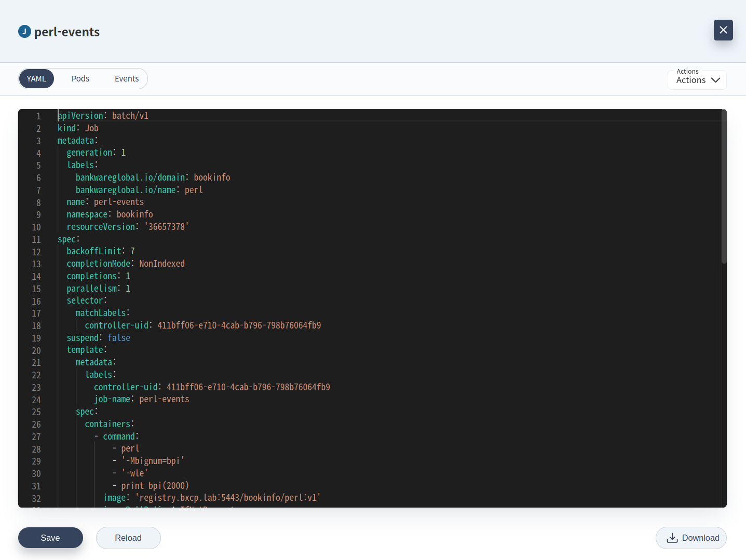The image size is (746, 560).
Task: Click the 'backoffLimit: 7' line
Action: (x=101, y=251)
